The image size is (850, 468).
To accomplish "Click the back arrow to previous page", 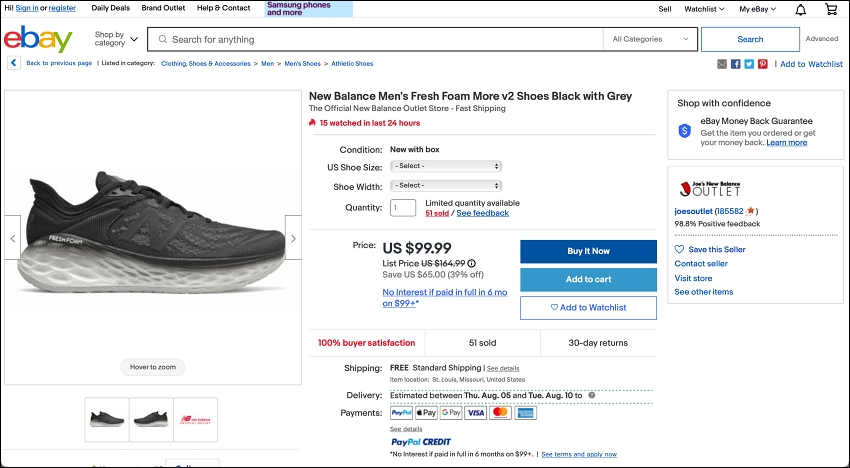I will pyautogui.click(x=14, y=63).
